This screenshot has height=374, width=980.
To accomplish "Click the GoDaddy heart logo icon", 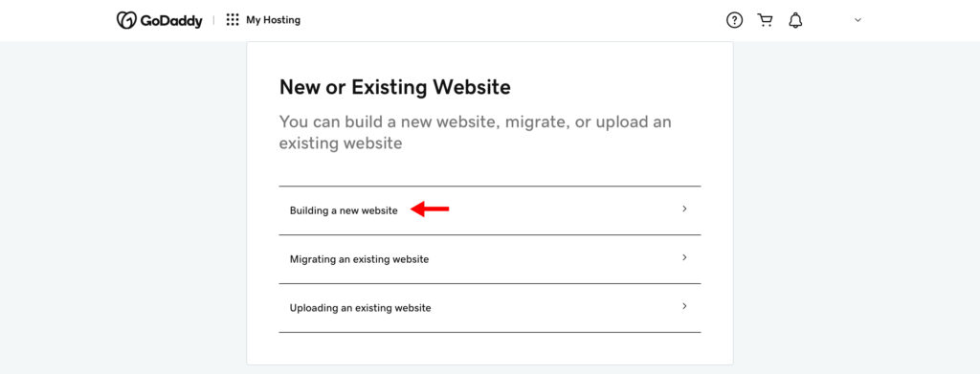I will coord(126,20).
